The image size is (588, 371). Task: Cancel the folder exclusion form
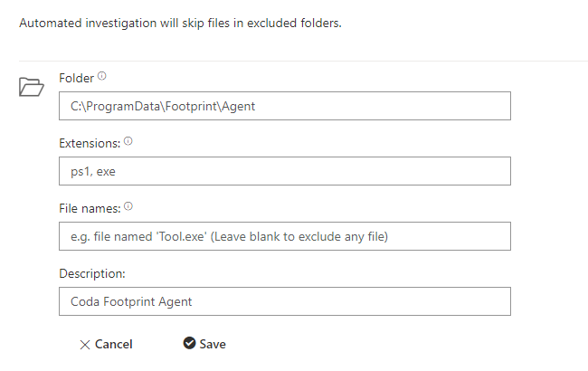pyautogui.click(x=106, y=345)
